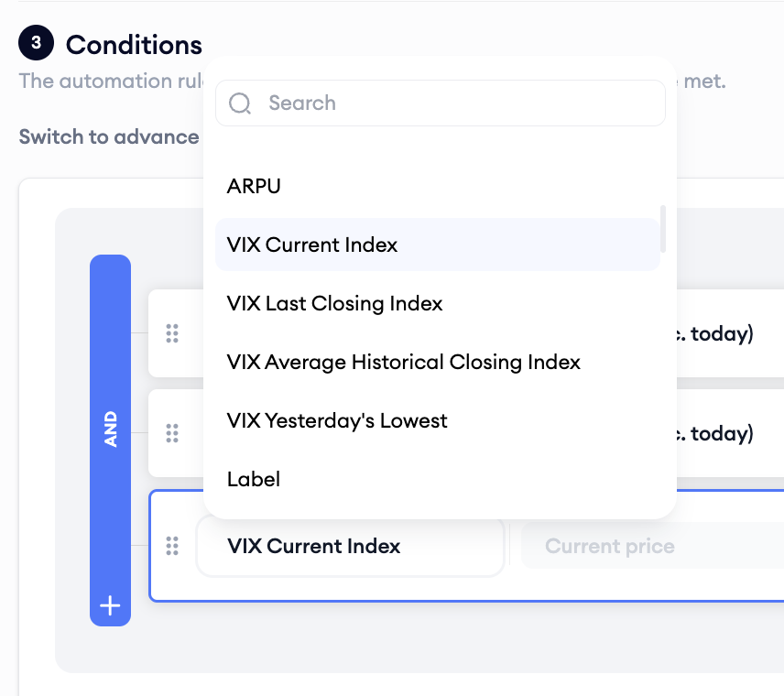Click into the Search field

tap(441, 103)
